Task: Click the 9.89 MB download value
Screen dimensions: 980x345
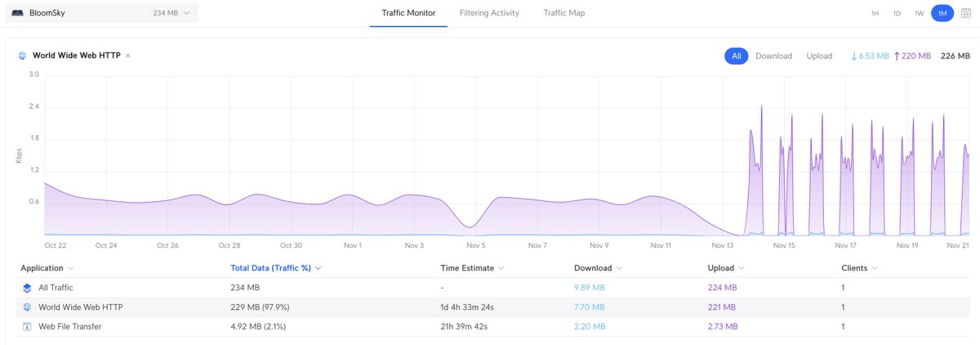Action: coord(590,288)
